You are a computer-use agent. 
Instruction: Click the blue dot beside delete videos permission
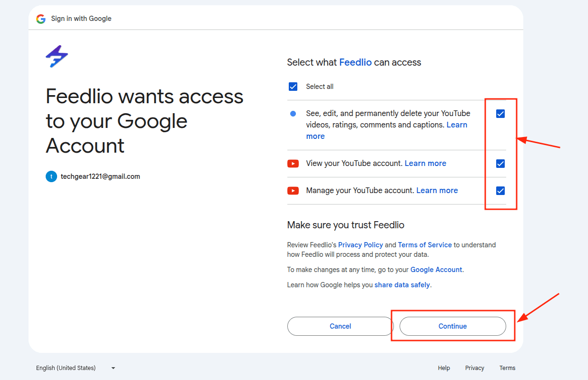coord(293,114)
